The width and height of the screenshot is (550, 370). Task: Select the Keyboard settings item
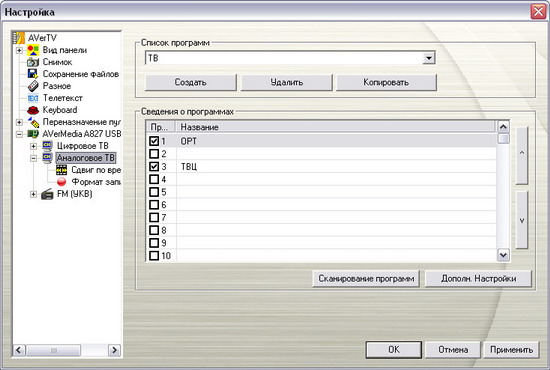coord(60,110)
